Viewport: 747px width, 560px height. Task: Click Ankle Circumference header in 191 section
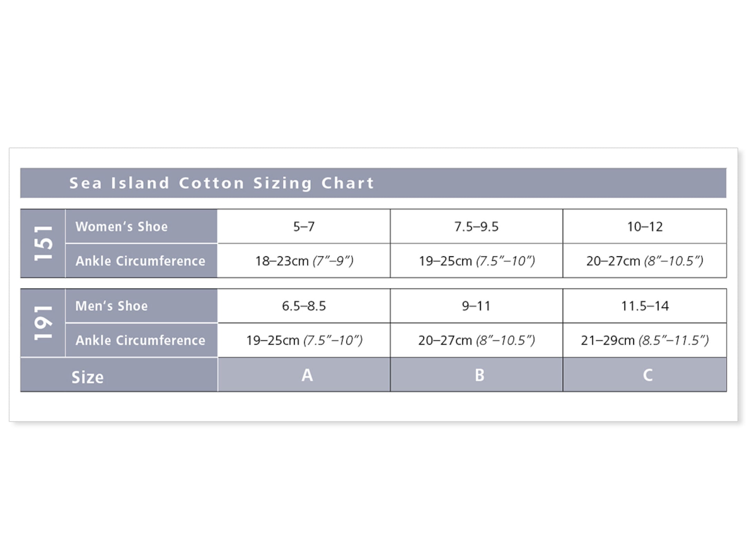pyautogui.click(x=140, y=340)
